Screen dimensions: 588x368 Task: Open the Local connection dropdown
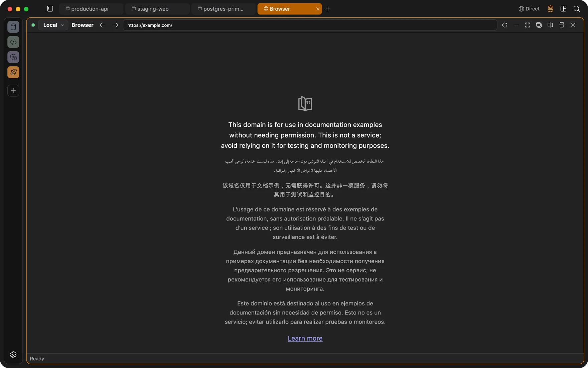pyautogui.click(x=53, y=25)
